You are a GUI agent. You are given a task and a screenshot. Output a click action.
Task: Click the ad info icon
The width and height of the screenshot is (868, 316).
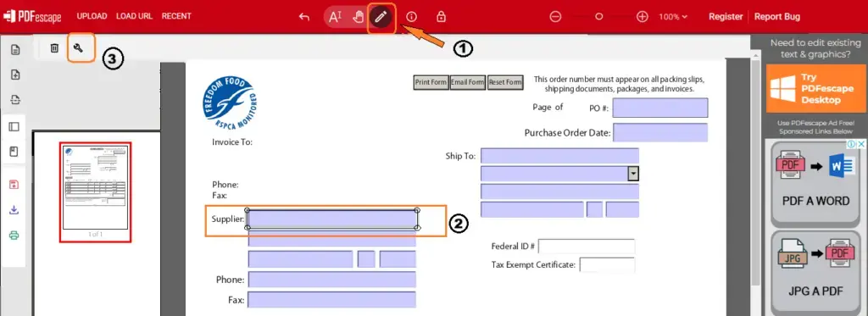click(852, 144)
